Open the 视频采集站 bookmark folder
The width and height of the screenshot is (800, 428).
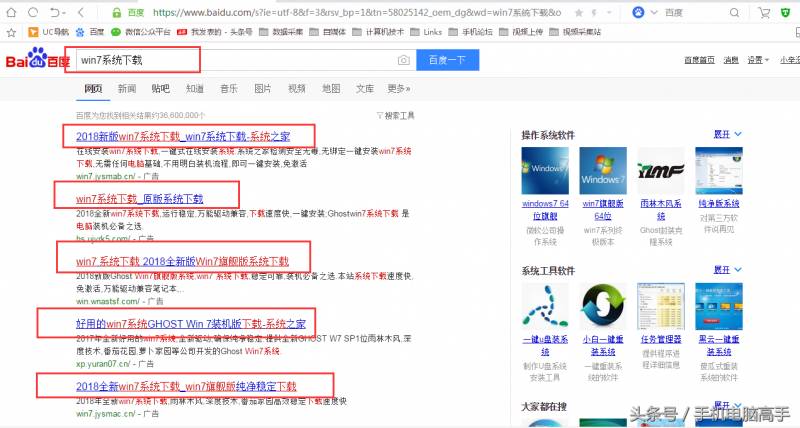tap(575, 32)
